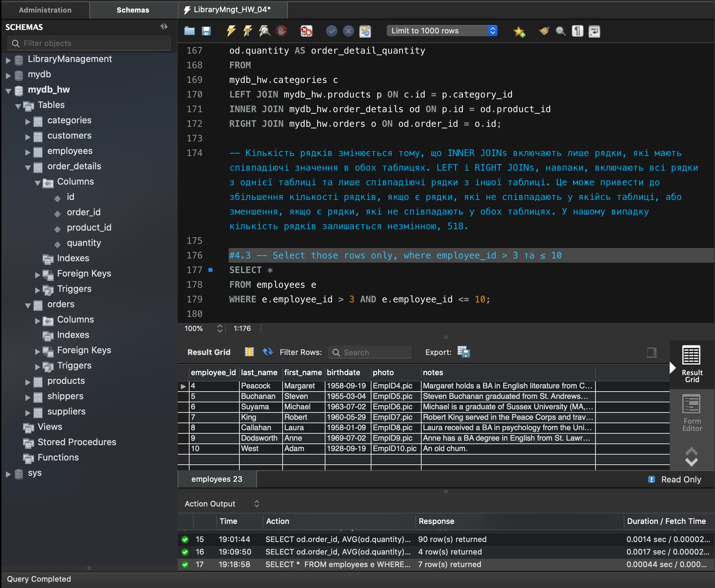Viewport: 715px width, 588px height.
Task: Adjust the 100% editor zoom stepper
Action: click(x=220, y=328)
